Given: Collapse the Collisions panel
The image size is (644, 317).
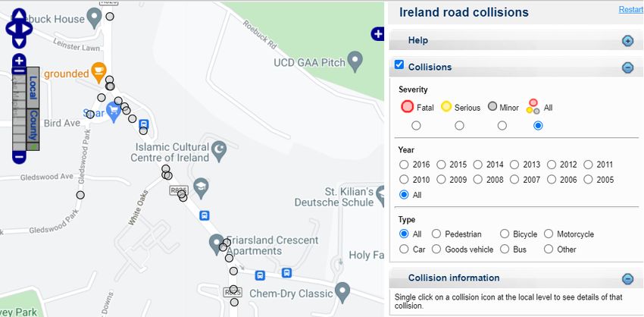Looking at the screenshot, I should [627, 67].
